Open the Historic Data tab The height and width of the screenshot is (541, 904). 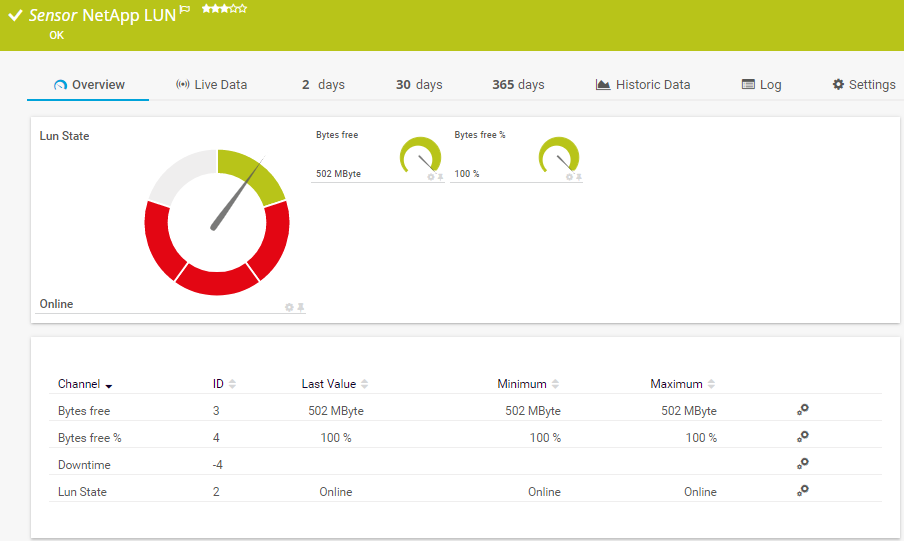(x=642, y=85)
